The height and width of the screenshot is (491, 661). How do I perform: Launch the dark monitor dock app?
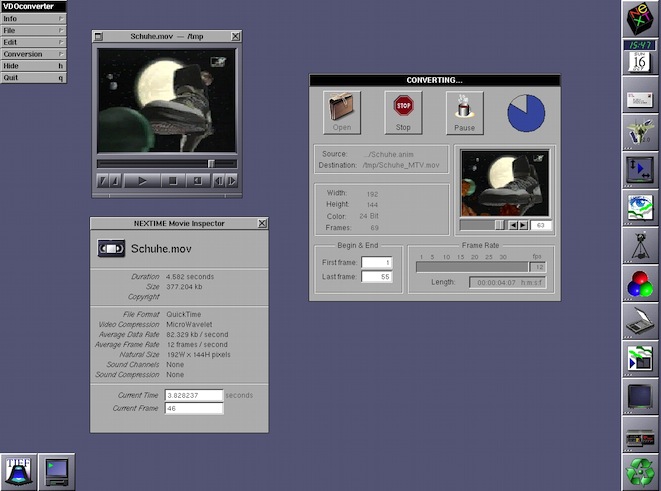(x=640, y=396)
